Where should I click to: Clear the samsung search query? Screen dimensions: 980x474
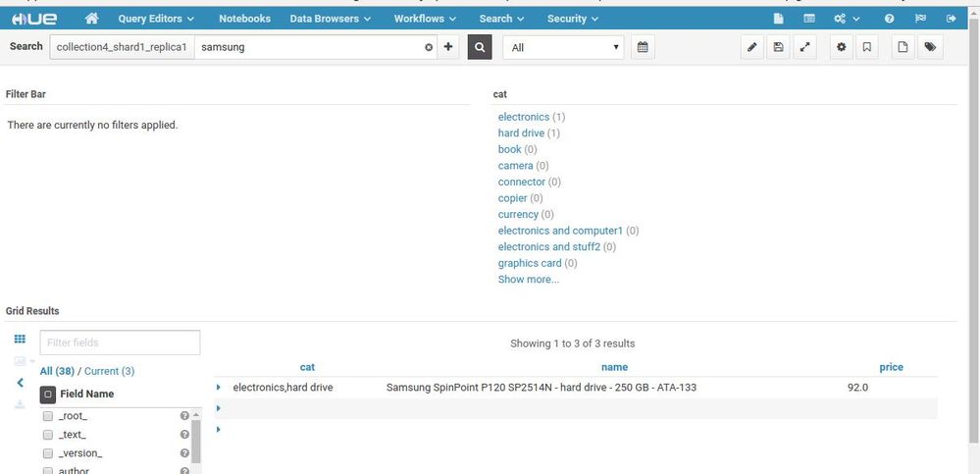tap(429, 47)
